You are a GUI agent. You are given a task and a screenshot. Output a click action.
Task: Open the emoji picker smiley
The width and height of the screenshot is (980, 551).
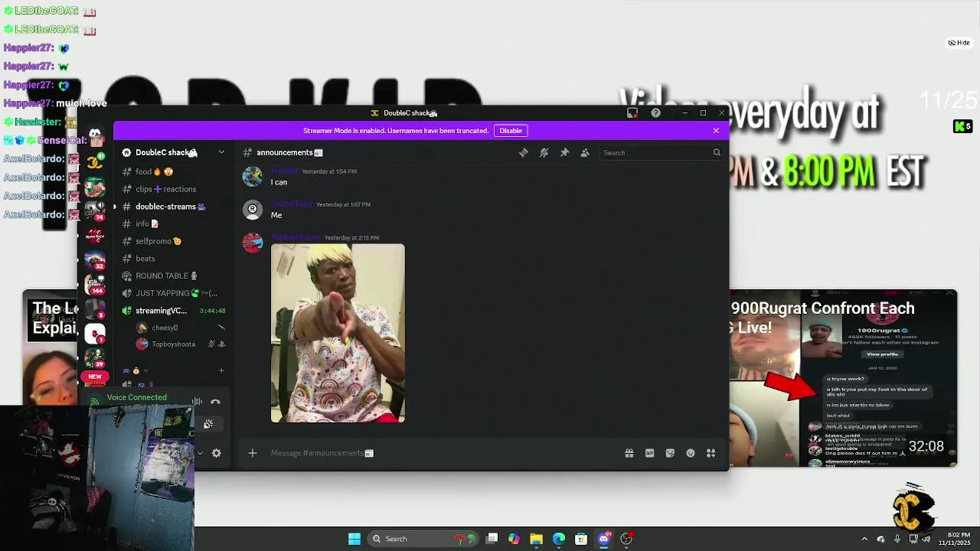(x=691, y=453)
